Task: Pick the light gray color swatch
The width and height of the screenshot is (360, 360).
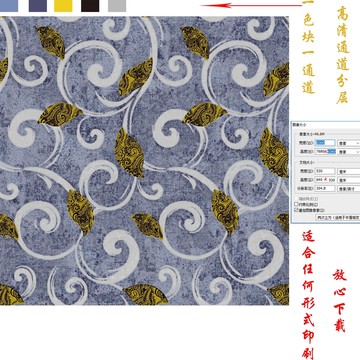Action: [x=117, y=6]
